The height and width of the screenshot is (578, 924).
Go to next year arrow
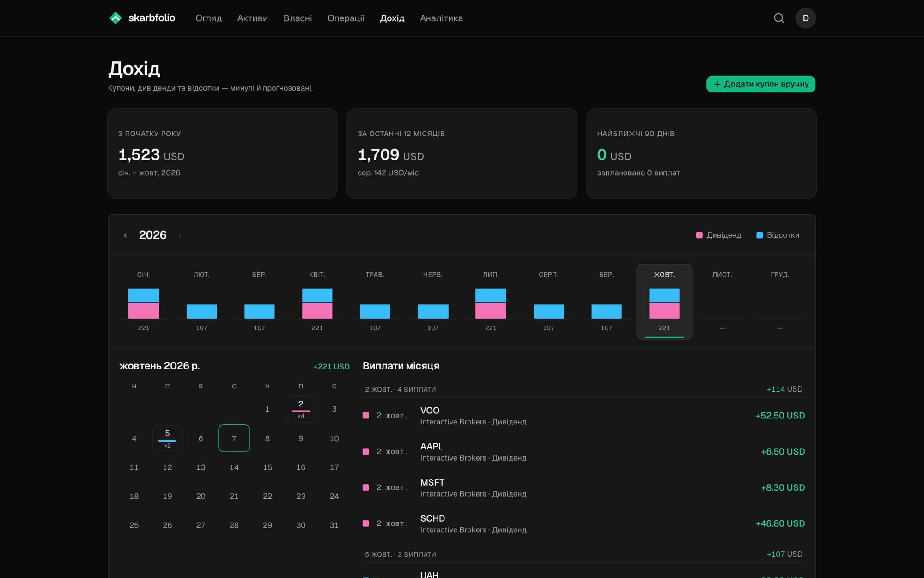pyautogui.click(x=180, y=235)
